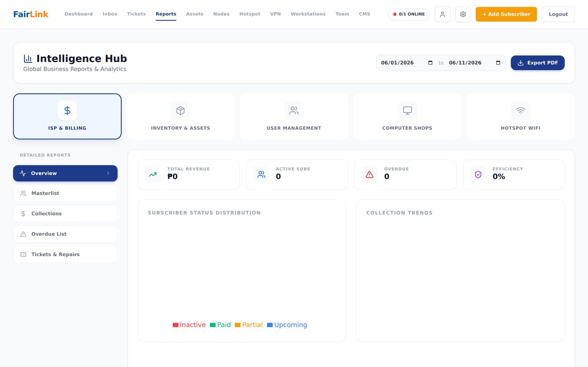Click the end date field 06/11/2026
The height and width of the screenshot is (367, 588).
click(475, 63)
